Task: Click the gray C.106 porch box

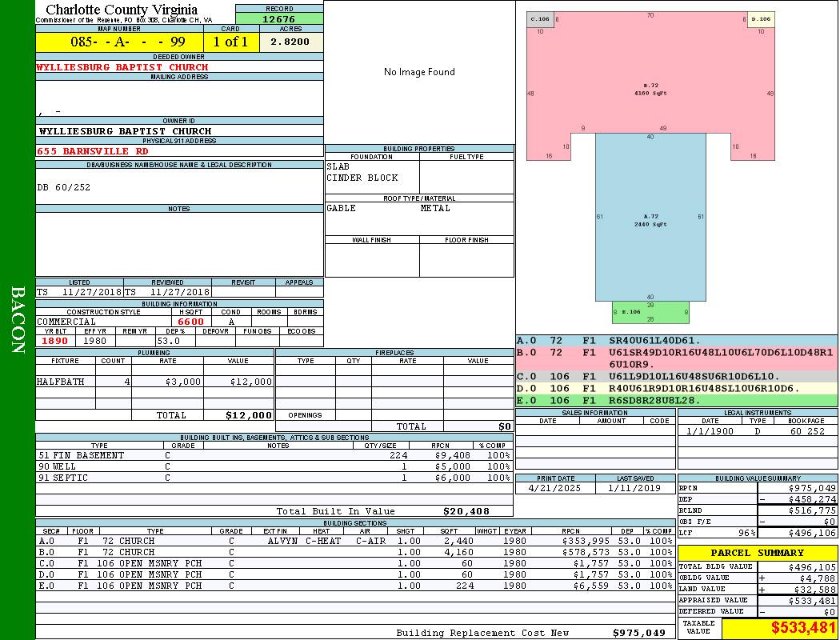Action: [540, 19]
